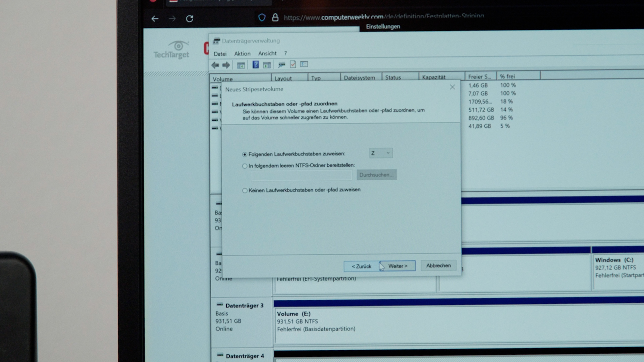This screenshot has width=644, height=362.
Task: Open the Datei menu
Action: pos(220,54)
